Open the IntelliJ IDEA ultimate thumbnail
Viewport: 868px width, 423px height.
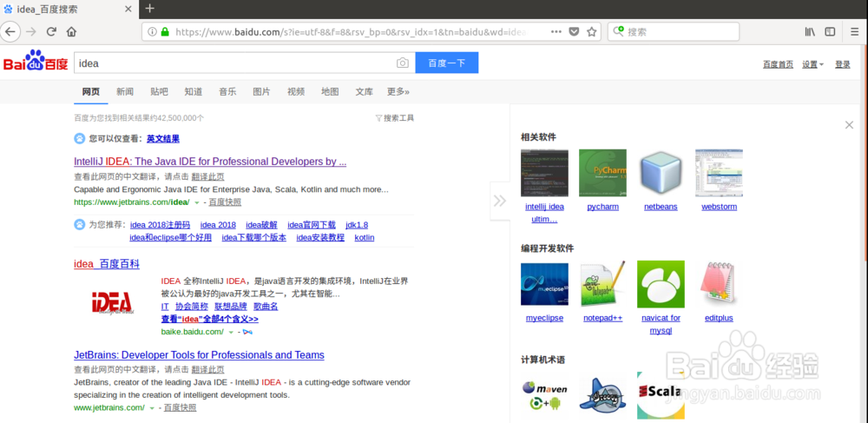[x=544, y=173]
